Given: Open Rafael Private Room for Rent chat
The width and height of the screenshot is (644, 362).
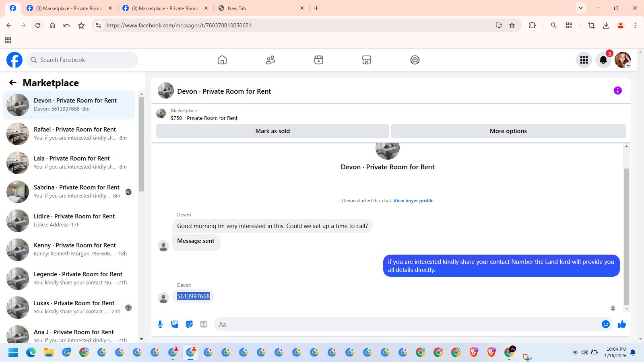Looking at the screenshot, I should [69, 134].
